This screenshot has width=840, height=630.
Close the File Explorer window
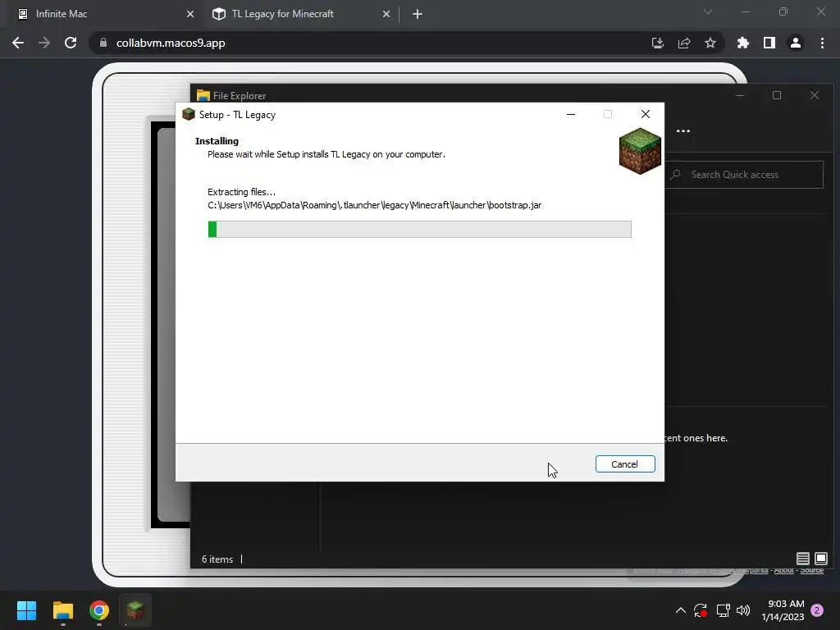[x=815, y=95]
